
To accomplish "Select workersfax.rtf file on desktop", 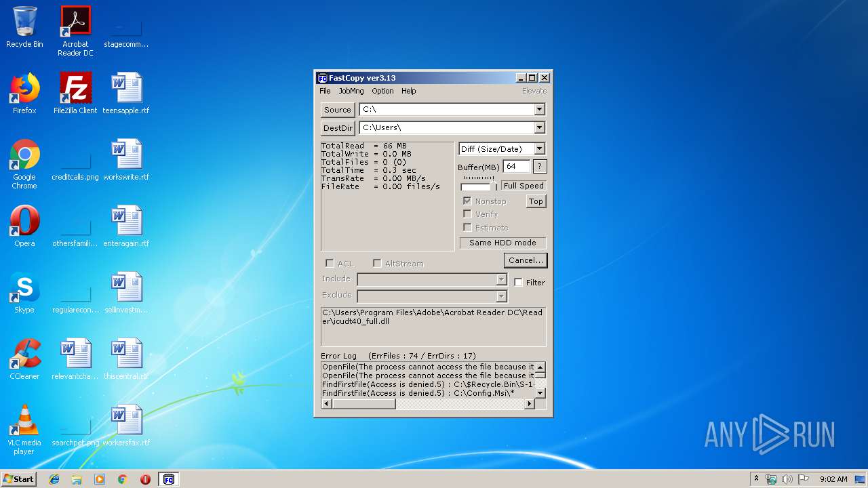I will click(x=126, y=426).
